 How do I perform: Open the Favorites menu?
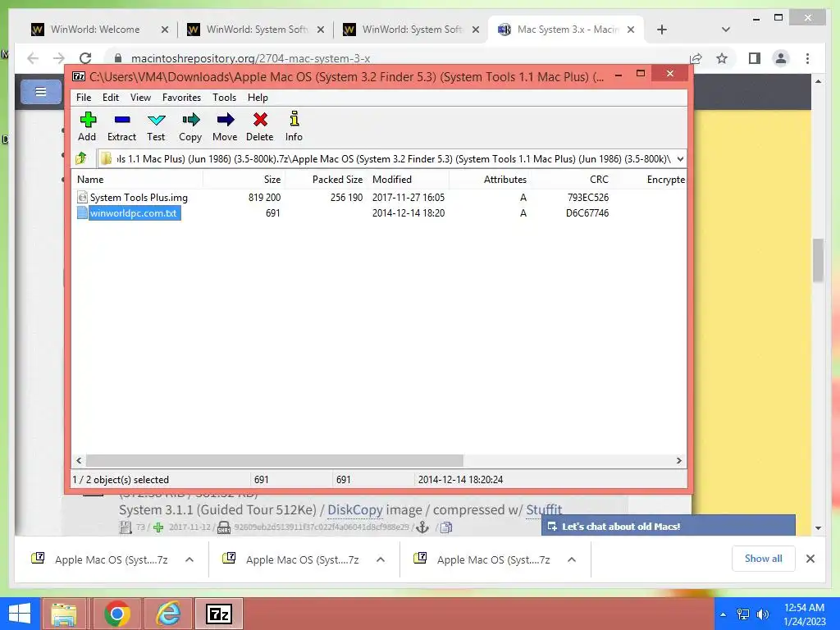point(181,98)
